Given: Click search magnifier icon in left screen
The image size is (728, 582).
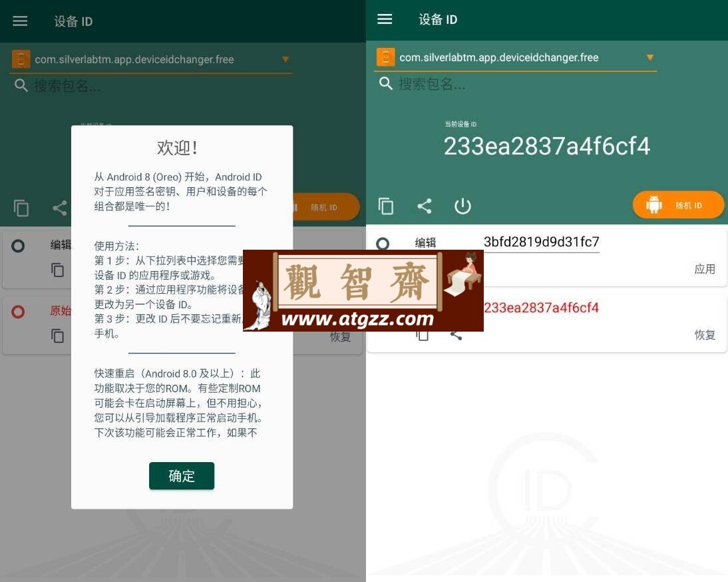Looking at the screenshot, I should coord(21,85).
